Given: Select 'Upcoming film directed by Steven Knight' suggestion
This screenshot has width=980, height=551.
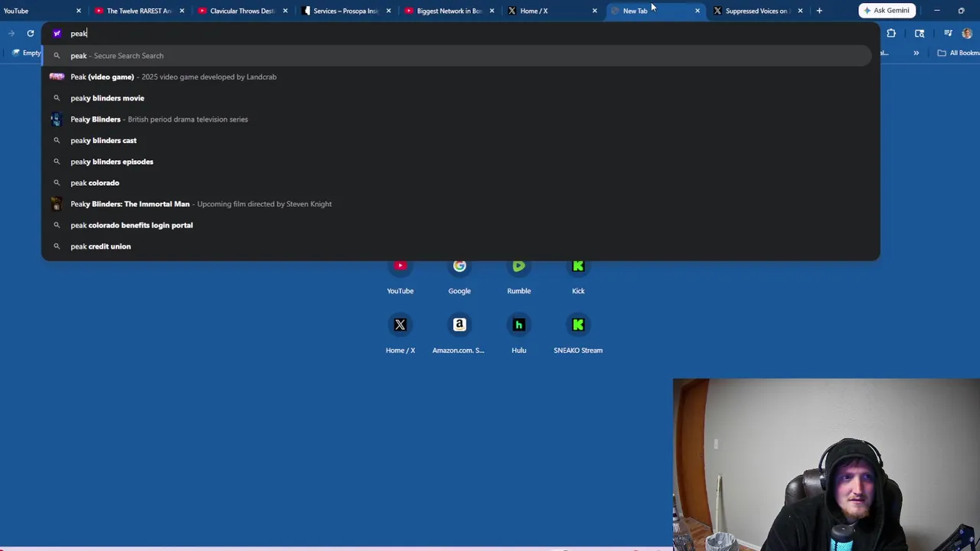Looking at the screenshot, I should [264, 204].
